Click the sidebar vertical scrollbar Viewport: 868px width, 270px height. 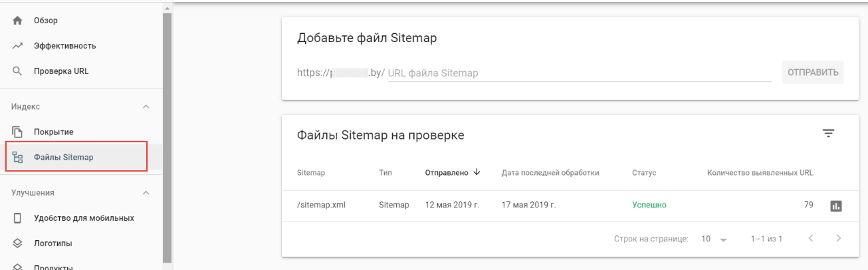pos(167,133)
